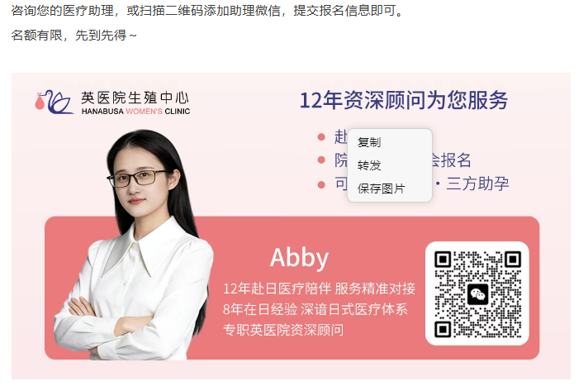Click the text 名额有限，先到先得
This screenshot has width=588, height=391.
(69, 36)
